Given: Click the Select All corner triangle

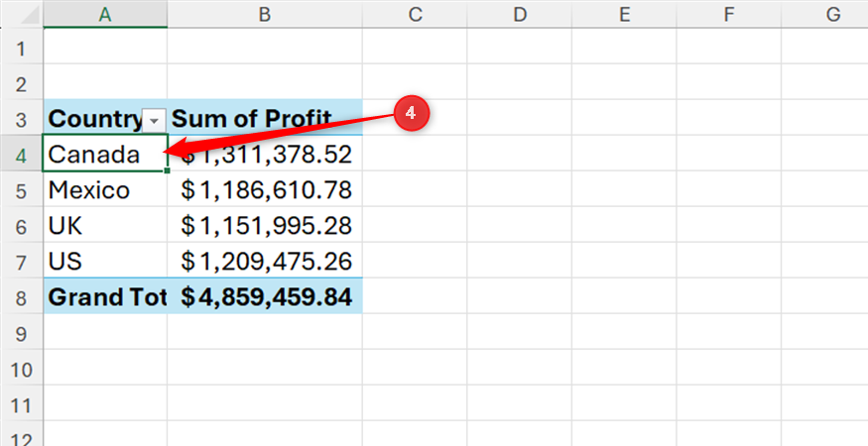Looking at the screenshot, I should (x=28, y=16).
